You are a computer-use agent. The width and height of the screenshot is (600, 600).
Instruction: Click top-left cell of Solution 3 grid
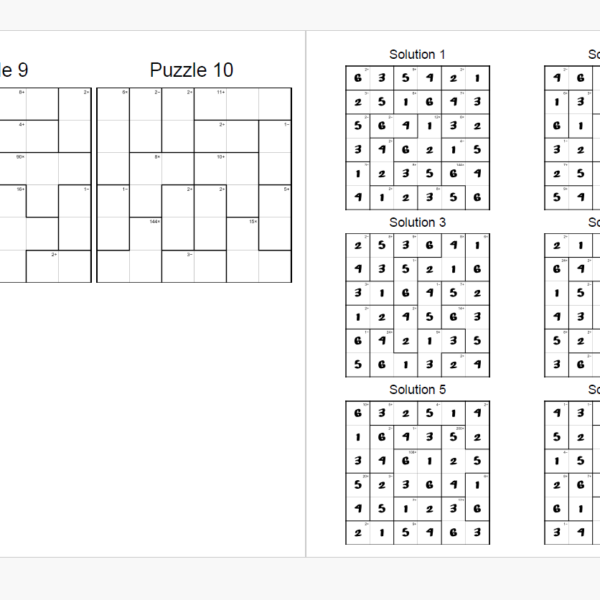[357, 246]
